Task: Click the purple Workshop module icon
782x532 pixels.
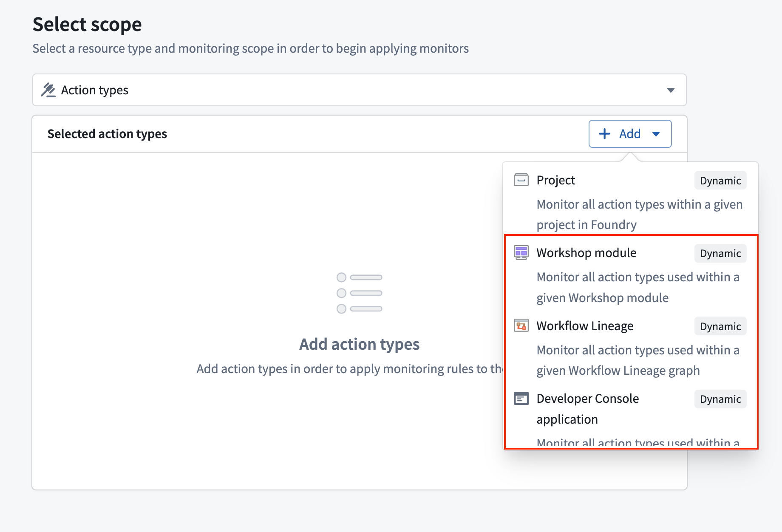Action: click(521, 252)
